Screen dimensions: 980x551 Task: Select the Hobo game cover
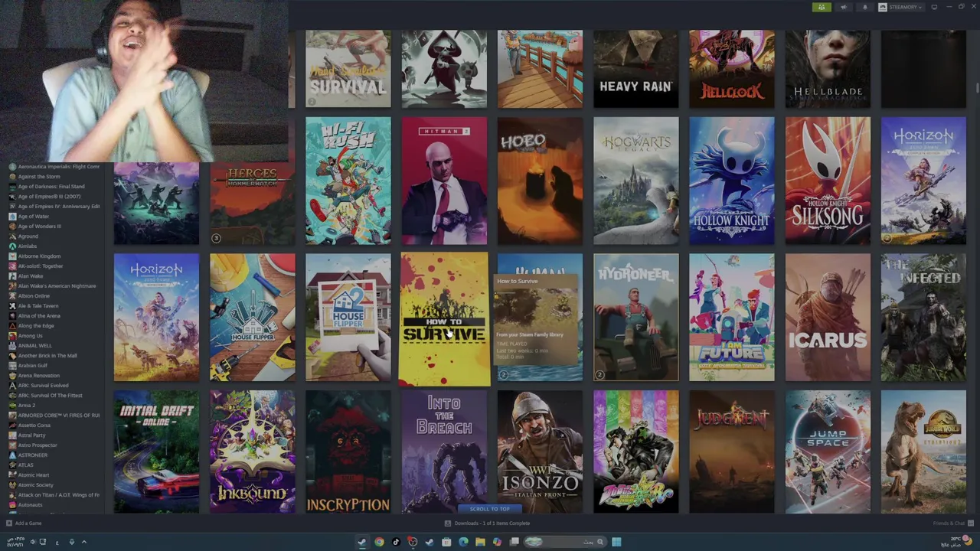coord(540,181)
